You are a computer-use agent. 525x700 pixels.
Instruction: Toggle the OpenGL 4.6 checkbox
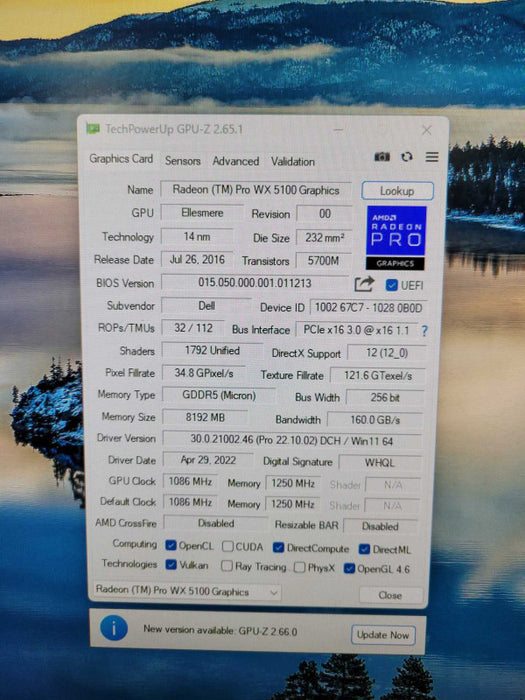(349, 568)
